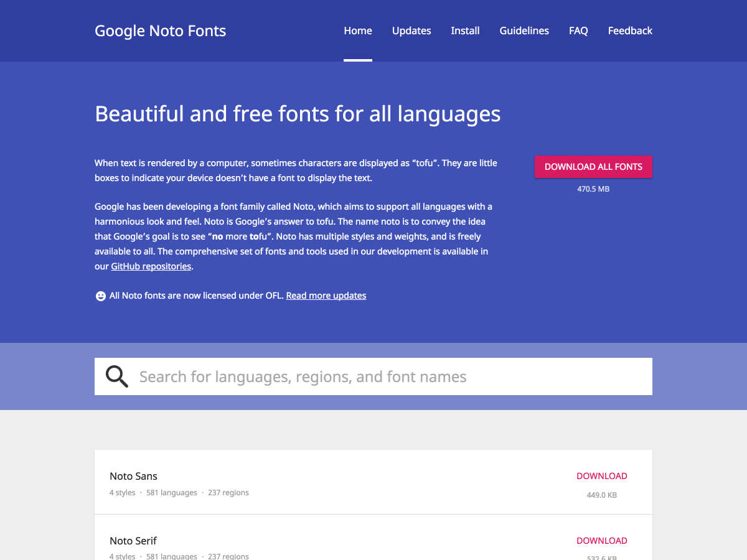The height and width of the screenshot is (560, 747).
Task: Navigate to the FAQ page
Action: (x=578, y=30)
